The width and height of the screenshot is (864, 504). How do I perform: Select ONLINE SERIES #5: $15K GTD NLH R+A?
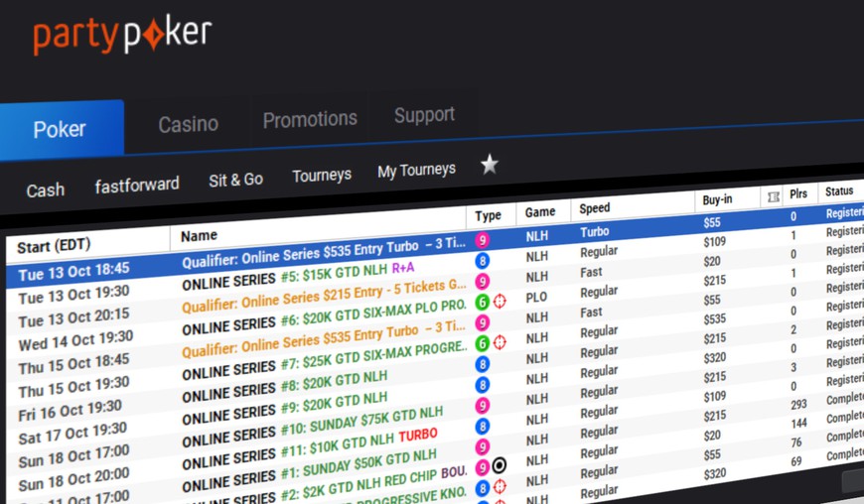(x=298, y=276)
